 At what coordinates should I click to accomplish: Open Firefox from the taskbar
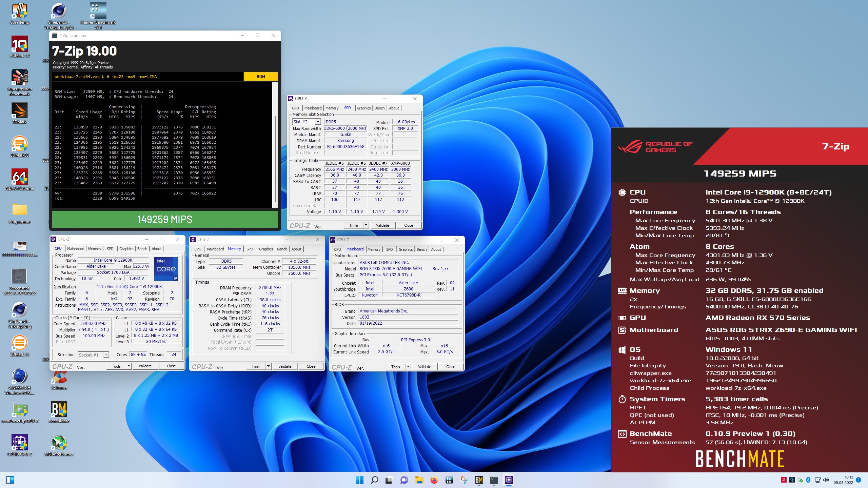click(434, 480)
